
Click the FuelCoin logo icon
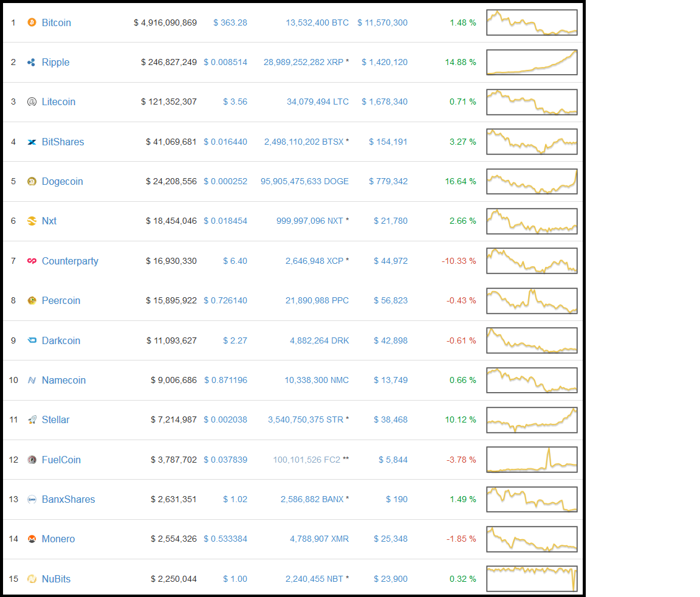point(32,460)
